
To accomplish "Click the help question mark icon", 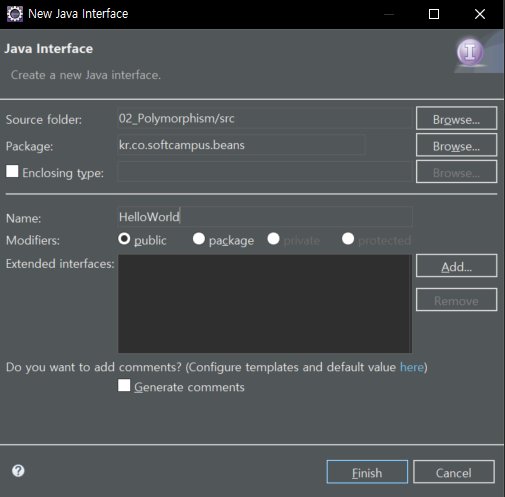I will [x=18, y=471].
